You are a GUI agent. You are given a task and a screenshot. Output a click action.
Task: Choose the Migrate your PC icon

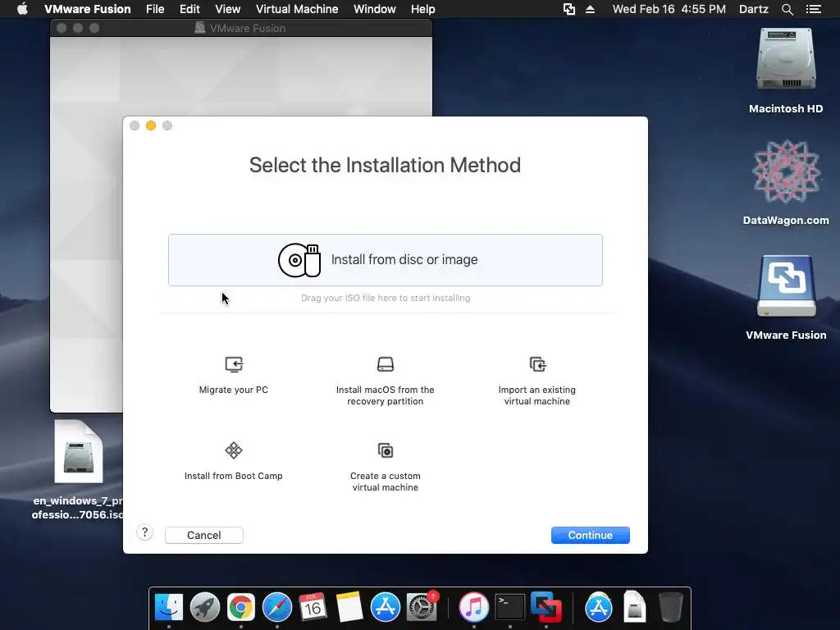point(234,364)
